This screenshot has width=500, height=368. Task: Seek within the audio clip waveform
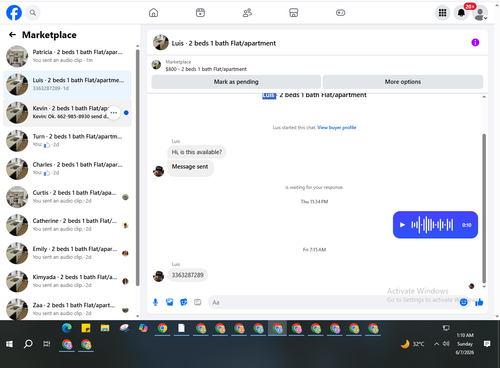point(432,225)
